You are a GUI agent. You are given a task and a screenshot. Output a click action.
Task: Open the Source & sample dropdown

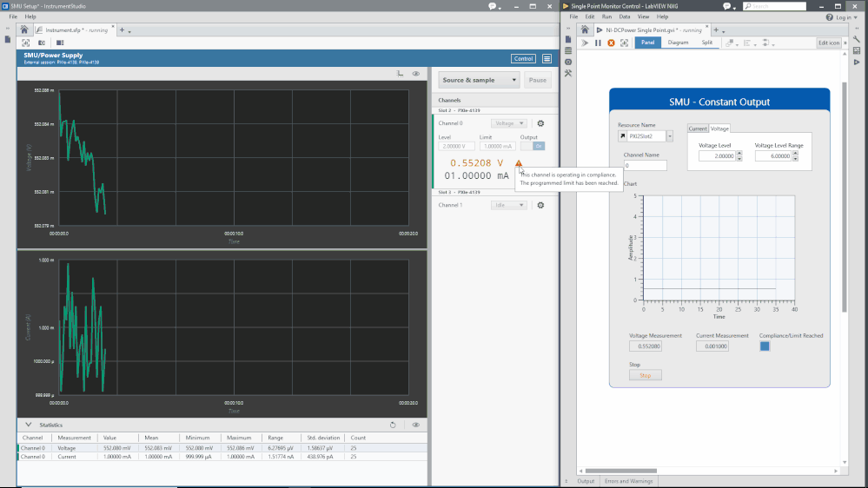[x=479, y=80]
